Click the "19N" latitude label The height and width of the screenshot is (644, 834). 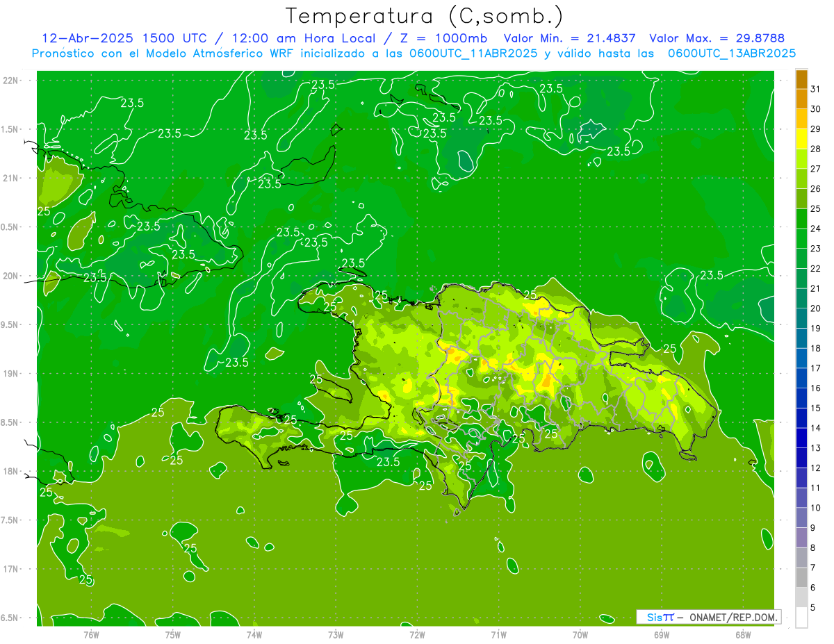[x=11, y=373]
